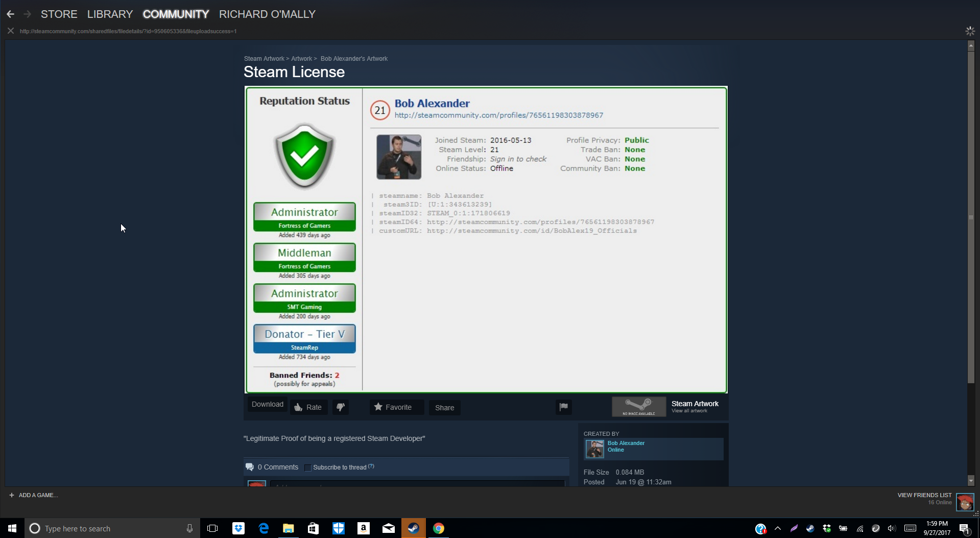Click the Steam License artwork image
The image size is (980, 538).
(x=486, y=240)
